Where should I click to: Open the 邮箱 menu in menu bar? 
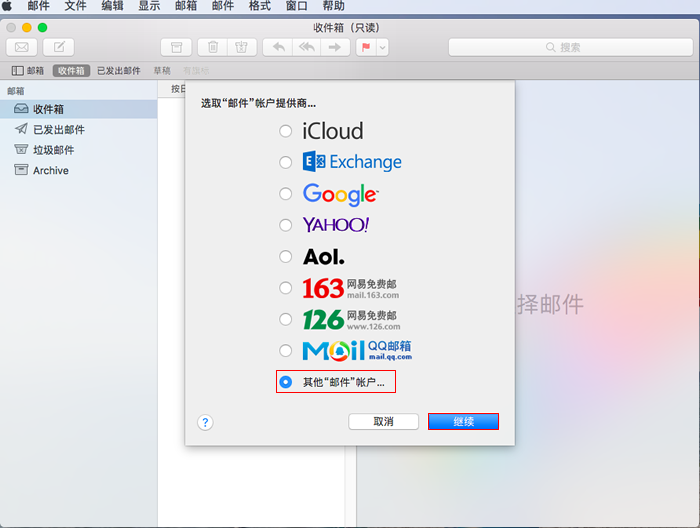[x=186, y=6]
